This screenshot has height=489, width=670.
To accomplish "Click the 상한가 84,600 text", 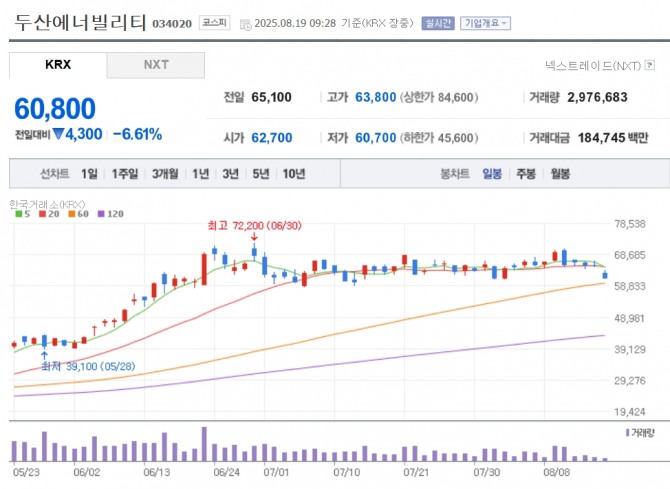I will click(439, 97).
